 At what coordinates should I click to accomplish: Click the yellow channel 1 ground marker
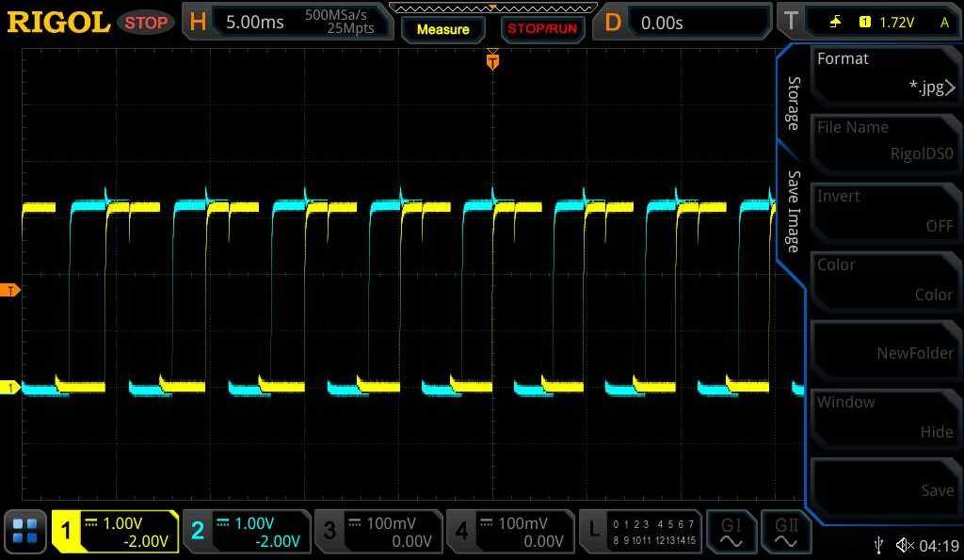(x=11, y=388)
